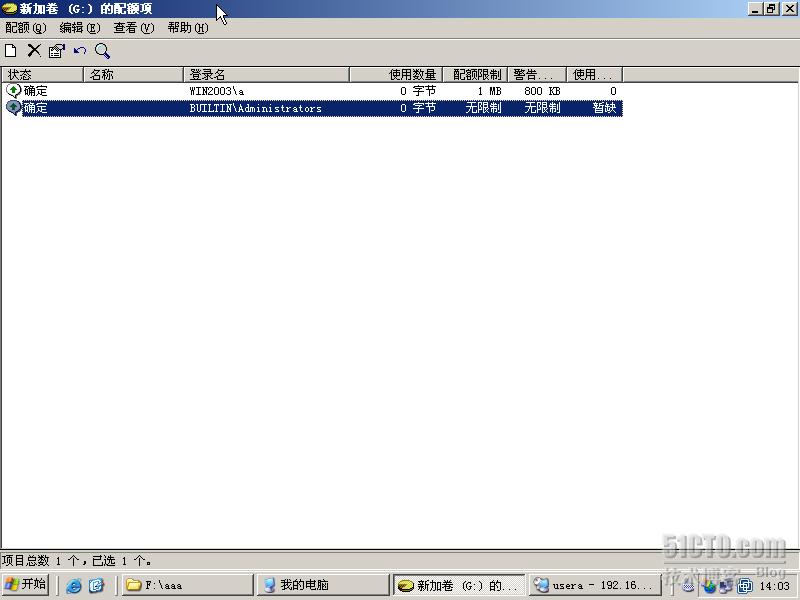Click status icon of WIN2003\a row
The height and width of the screenshot is (600, 800).
pyautogui.click(x=13, y=91)
